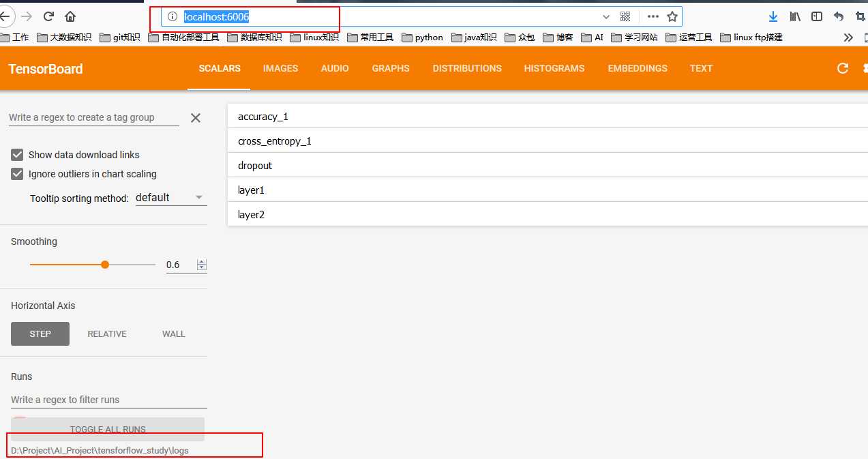The width and height of the screenshot is (868, 459).
Task: Go to the browser home page icon
Action: tap(70, 16)
